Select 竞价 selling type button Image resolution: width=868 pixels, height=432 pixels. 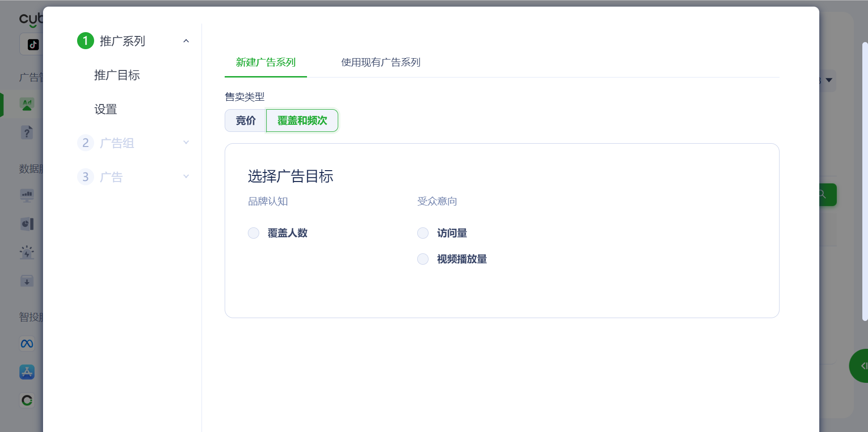[x=245, y=121]
